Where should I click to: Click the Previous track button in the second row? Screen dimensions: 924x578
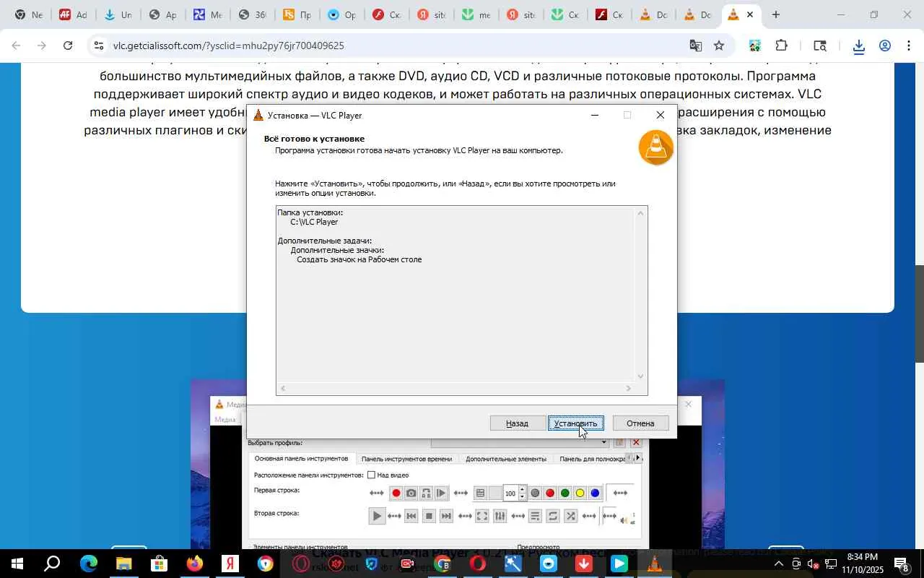411,516
